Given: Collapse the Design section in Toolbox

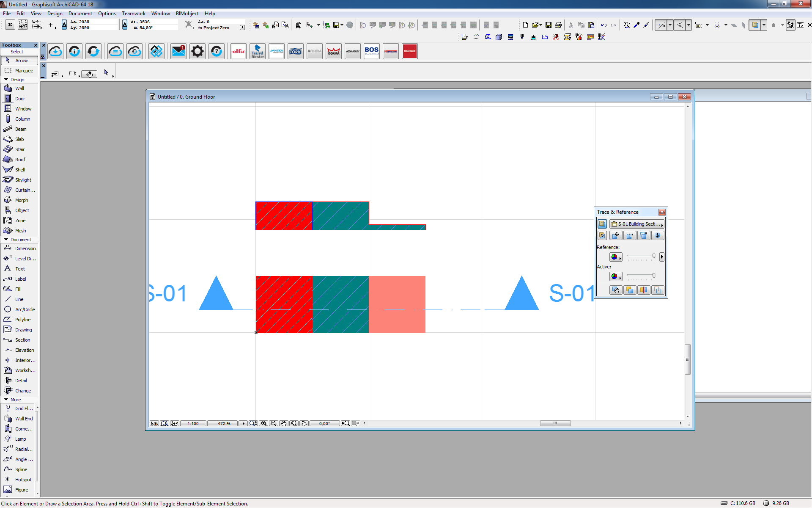Looking at the screenshot, I should click(6, 80).
